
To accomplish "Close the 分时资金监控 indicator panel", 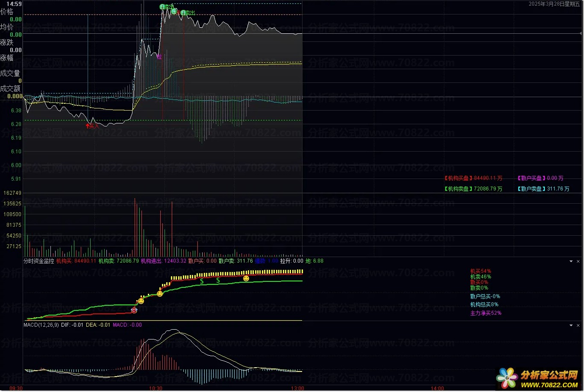I will [579, 261].
